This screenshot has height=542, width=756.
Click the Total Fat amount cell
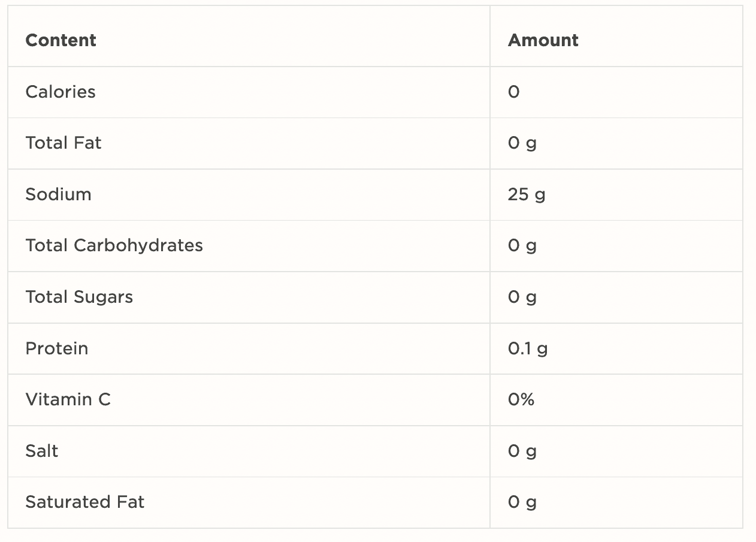click(616, 143)
